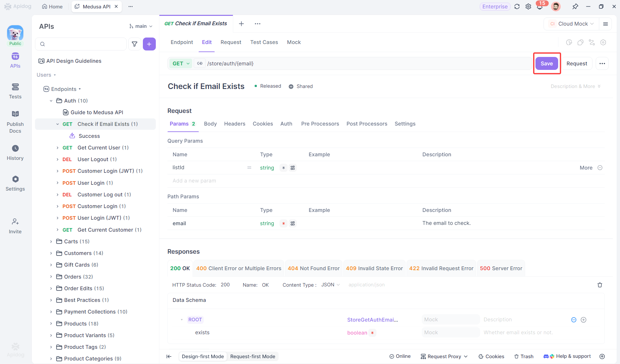The width and height of the screenshot is (620, 364).
Task: Delete the 200 OK response with trash icon
Action: [600, 285]
